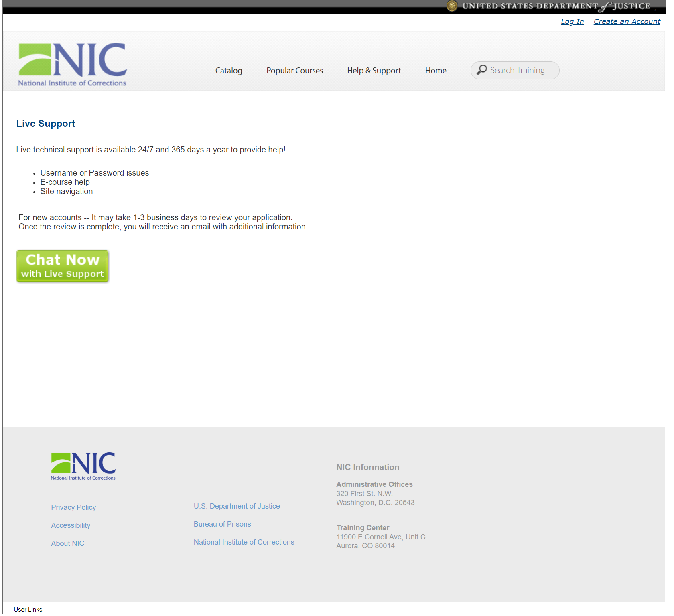
Task: Click the Department of Justice seal icon
Action: 453,6
